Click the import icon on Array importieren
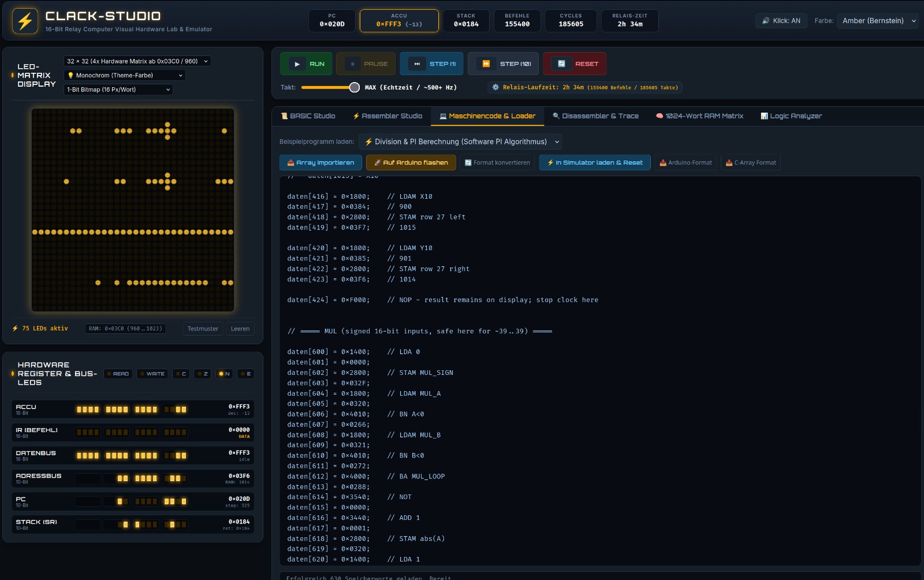This screenshot has height=580, width=924. pos(290,163)
